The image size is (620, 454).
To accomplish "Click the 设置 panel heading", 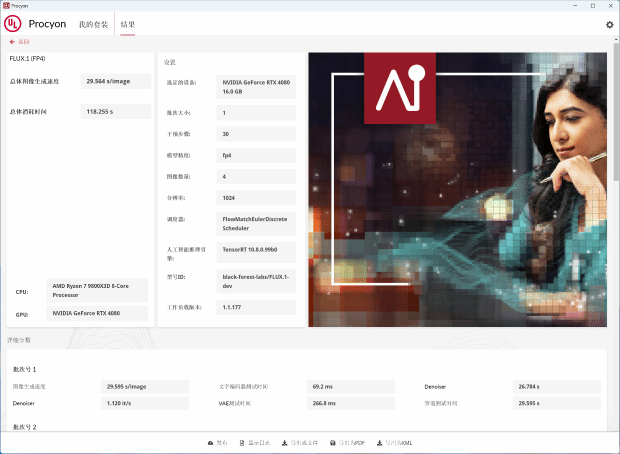I will click(x=170, y=62).
